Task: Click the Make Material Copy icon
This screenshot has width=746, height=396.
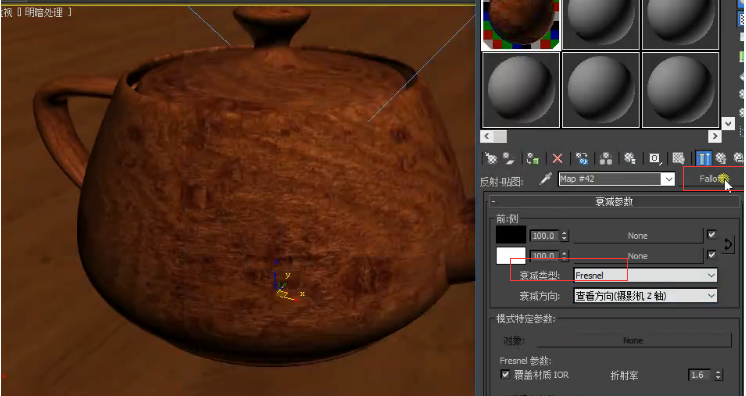Action: pyautogui.click(x=581, y=158)
